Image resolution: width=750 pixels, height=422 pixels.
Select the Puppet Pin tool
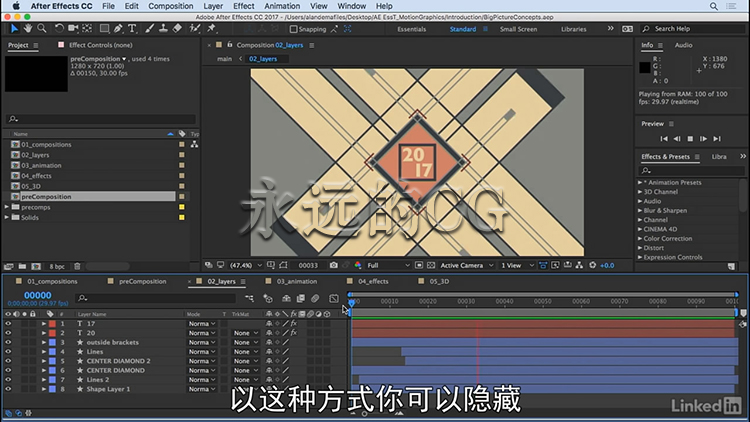pyautogui.click(x=211, y=29)
